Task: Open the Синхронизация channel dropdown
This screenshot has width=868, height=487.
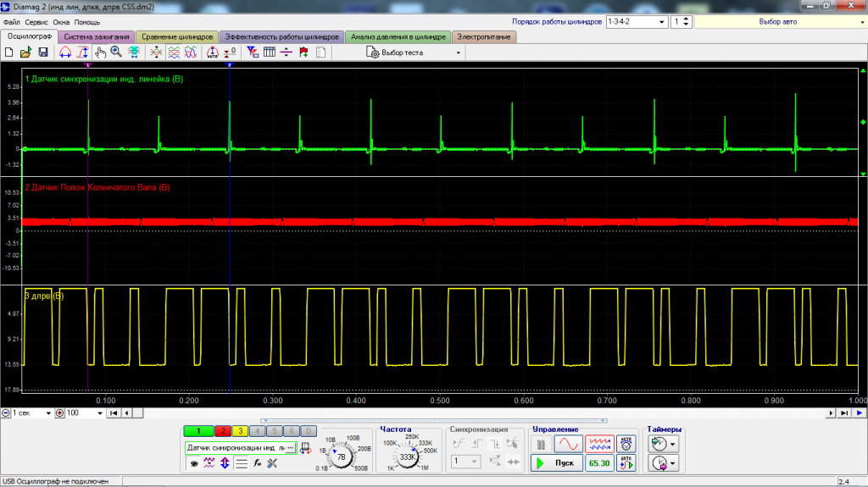Action: [x=466, y=461]
